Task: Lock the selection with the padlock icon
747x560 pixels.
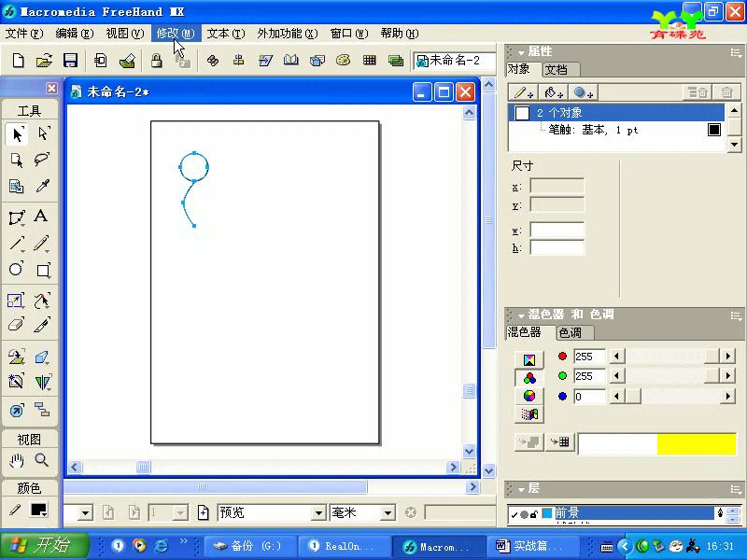Action: pyautogui.click(x=157, y=61)
